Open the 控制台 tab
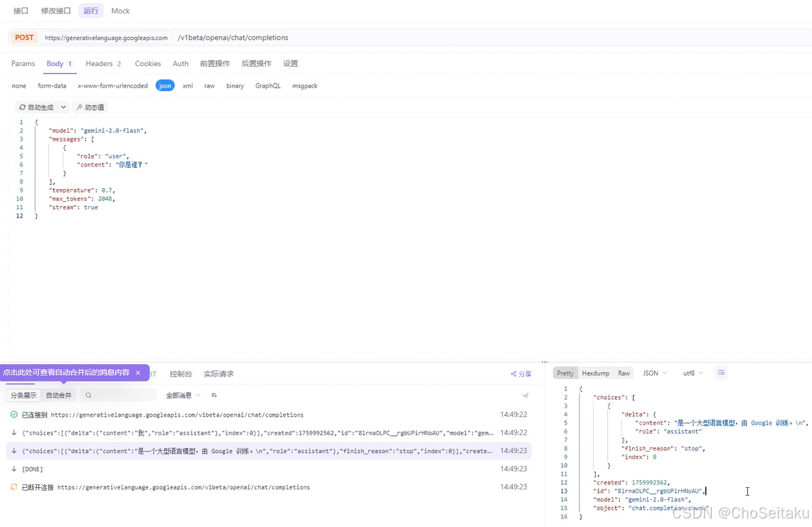812x527 pixels. coord(181,374)
